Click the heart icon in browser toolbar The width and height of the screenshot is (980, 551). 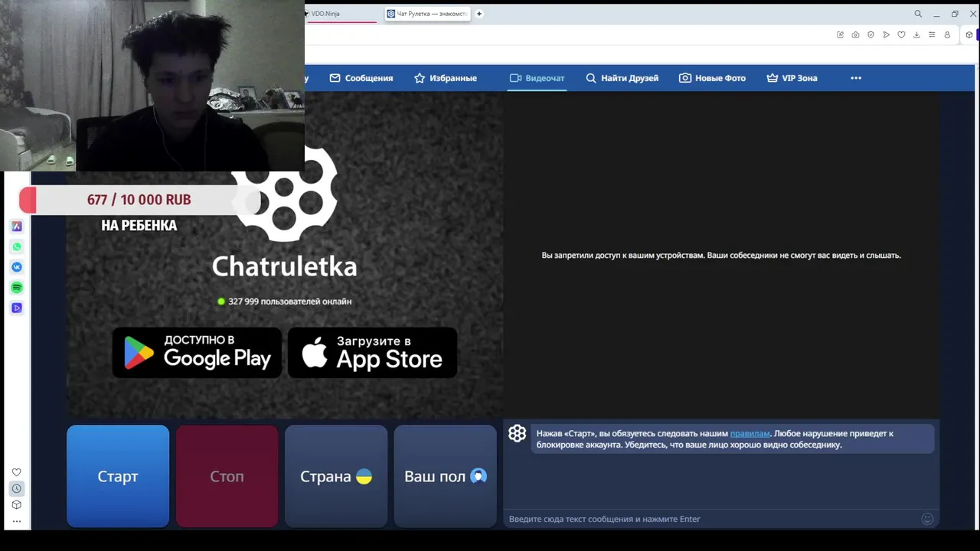(901, 34)
